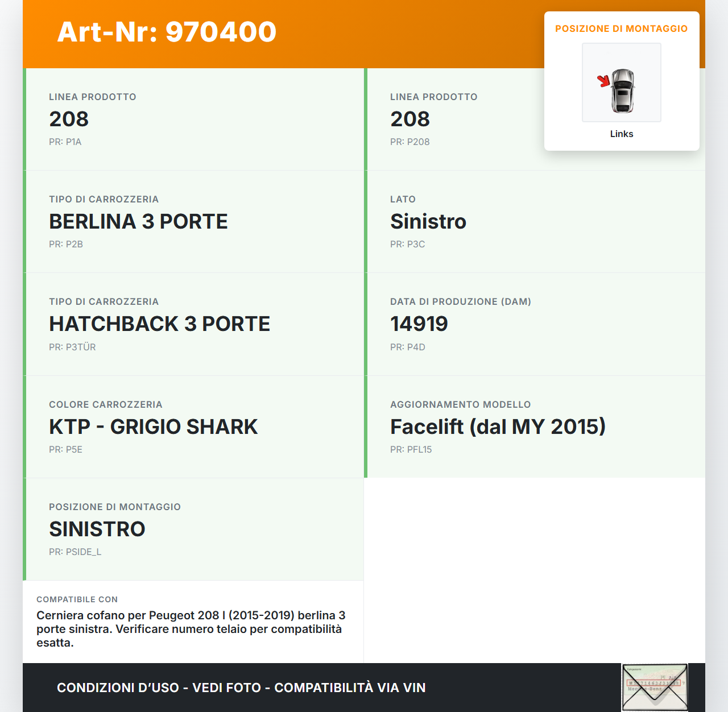Click the Peugeot 208 compatibility description

tap(191, 629)
